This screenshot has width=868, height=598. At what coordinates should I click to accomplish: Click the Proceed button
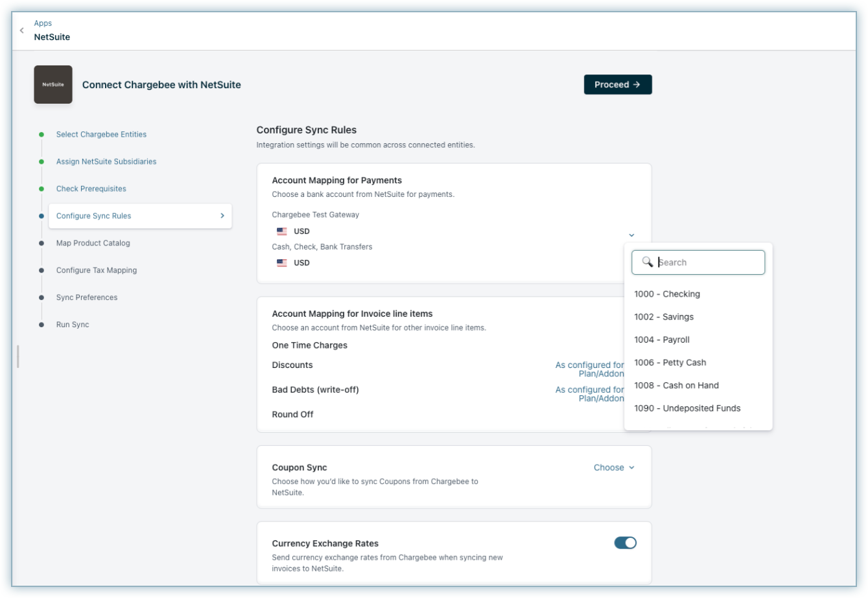click(x=617, y=84)
